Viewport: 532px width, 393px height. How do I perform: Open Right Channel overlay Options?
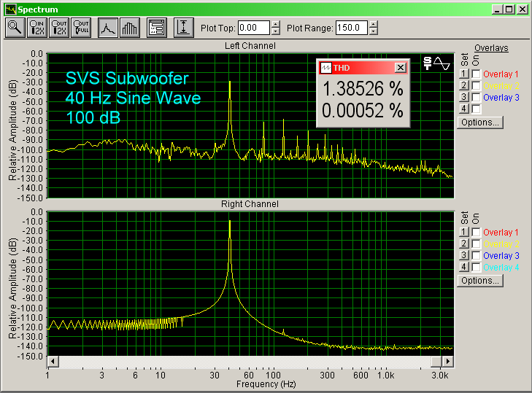coord(479,281)
